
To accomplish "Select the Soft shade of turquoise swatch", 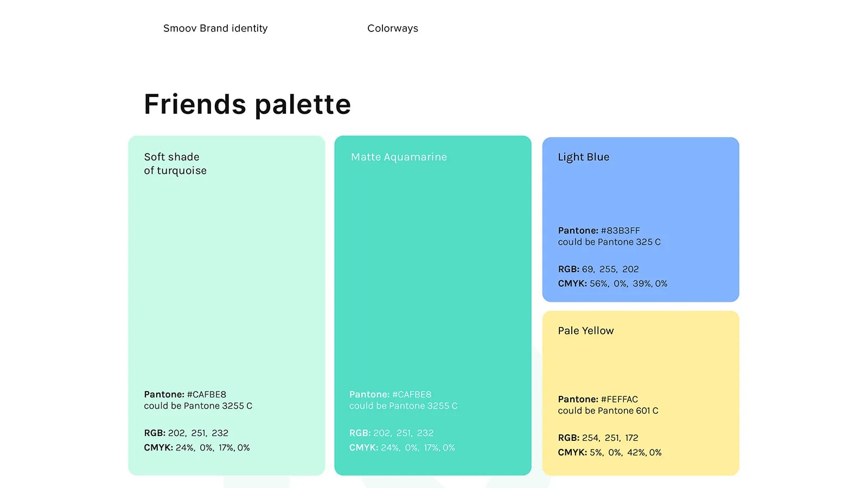I will [227, 305].
